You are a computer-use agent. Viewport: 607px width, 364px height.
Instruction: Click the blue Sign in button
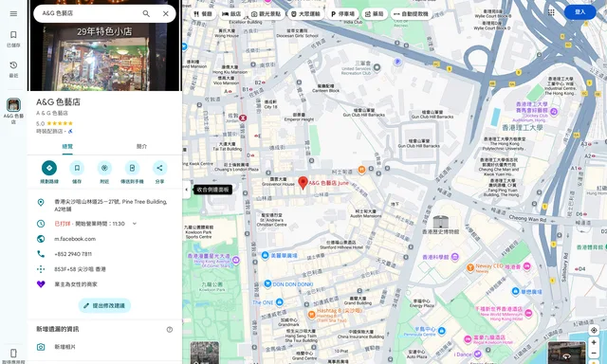(579, 12)
